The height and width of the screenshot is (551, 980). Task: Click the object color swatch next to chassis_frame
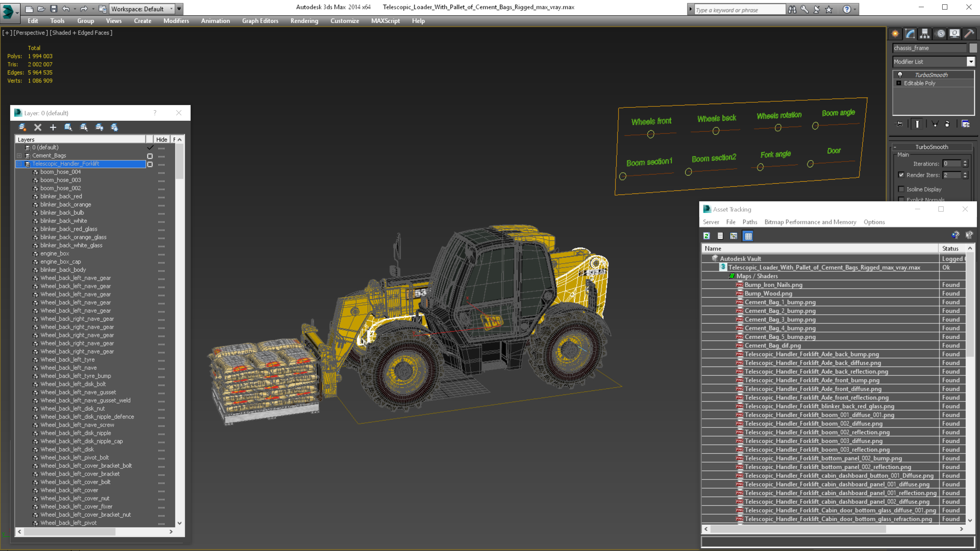[x=973, y=48]
